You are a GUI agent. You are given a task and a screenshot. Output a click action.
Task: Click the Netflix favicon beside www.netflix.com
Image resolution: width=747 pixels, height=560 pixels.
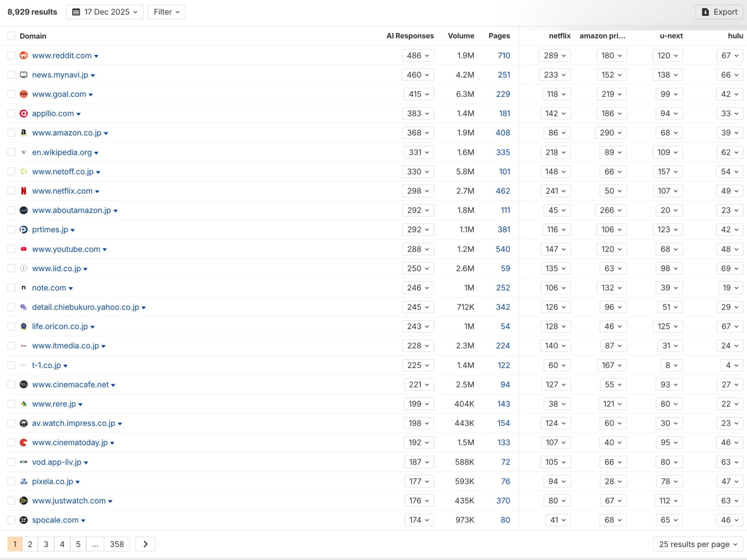pyautogui.click(x=23, y=191)
